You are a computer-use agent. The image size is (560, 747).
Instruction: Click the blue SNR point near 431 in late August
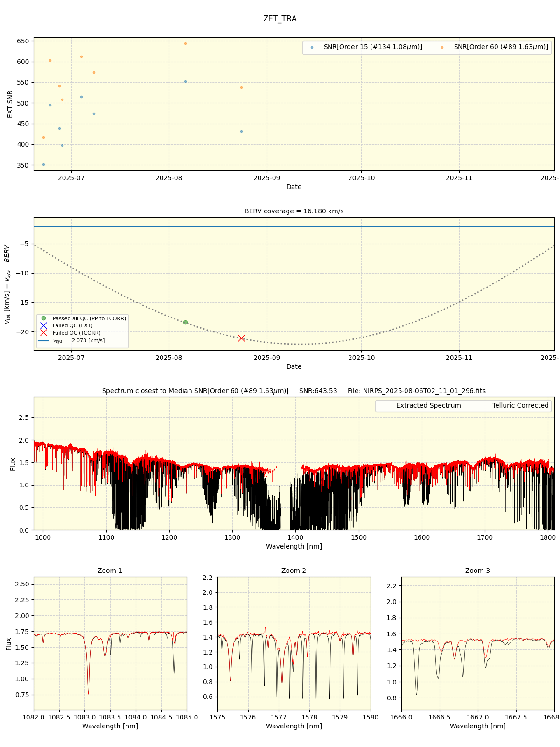point(241,132)
